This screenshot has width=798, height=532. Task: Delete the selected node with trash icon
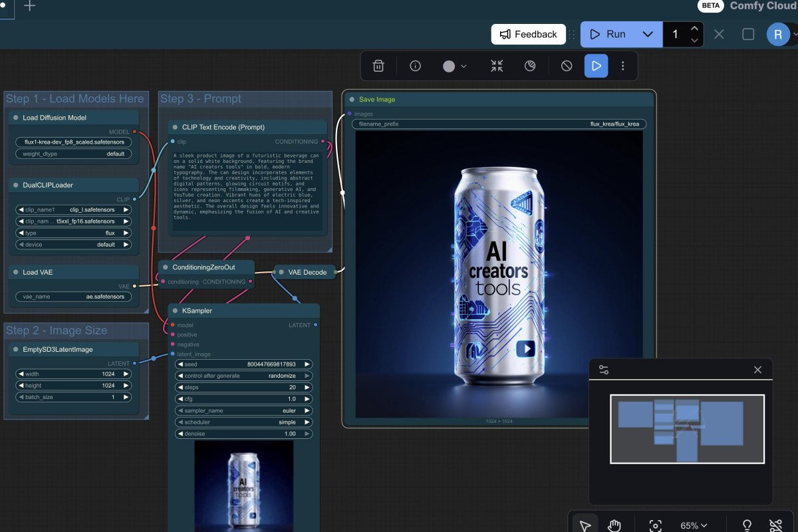pyautogui.click(x=378, y=66)
